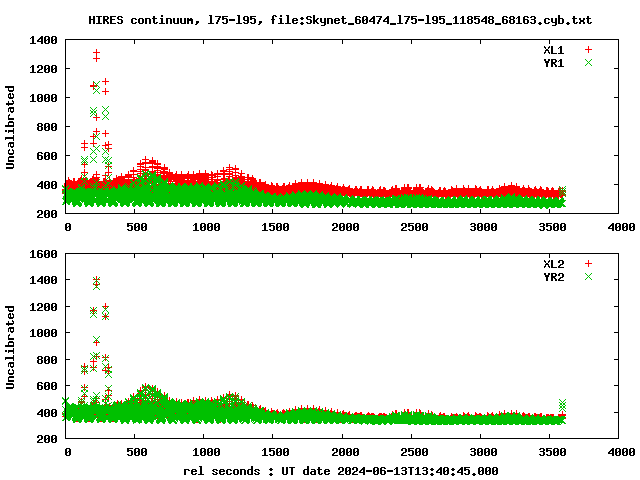640x480 pixels.
Task: Click the rel seconds UT date axis label
Action: pyautogui.click(x=340, y=471)
